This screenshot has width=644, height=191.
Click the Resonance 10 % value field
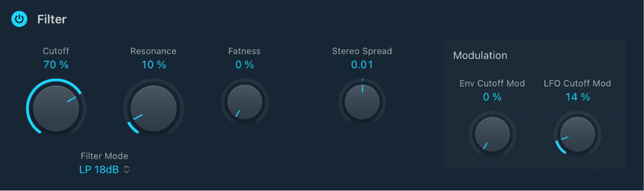coord(153,65)
